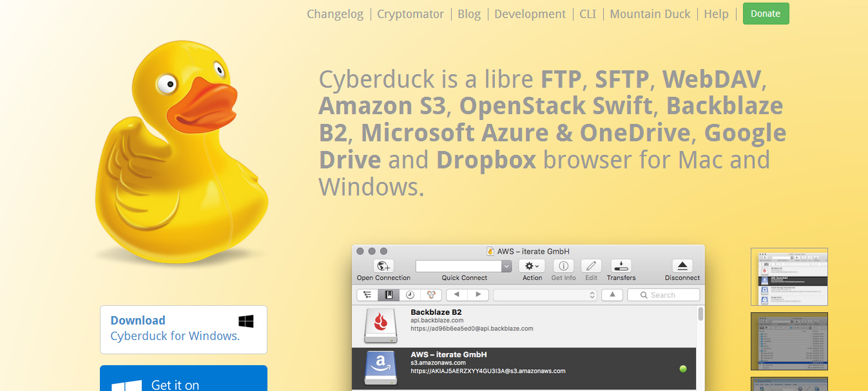This screenshot has height=391, width=868.
Task: Select the first screenshot thumbnail
Action: [789, 277]
